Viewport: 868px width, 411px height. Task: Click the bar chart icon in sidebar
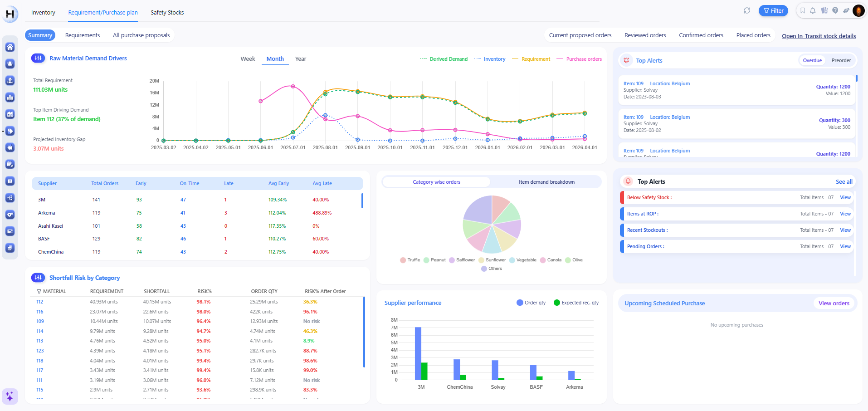[10, 98]
